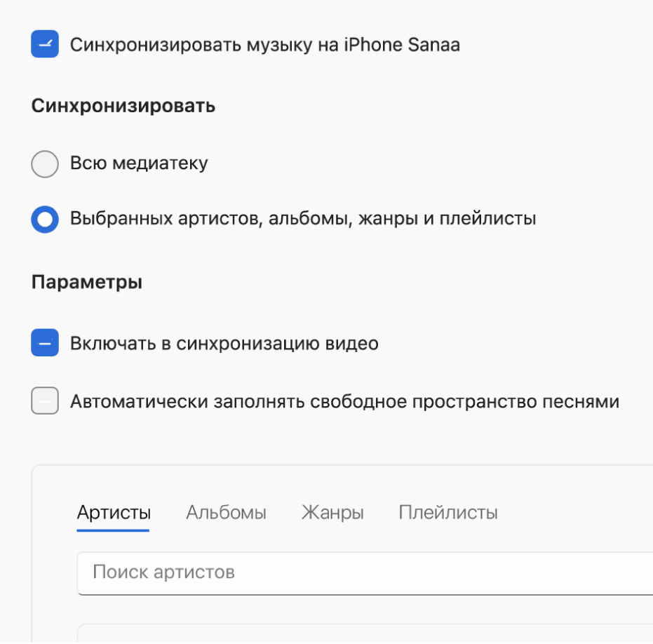Click the "Синхронизировать музыку на iPhone Sanaa" label text
This screenshot has width=653, height=644.
265,46
